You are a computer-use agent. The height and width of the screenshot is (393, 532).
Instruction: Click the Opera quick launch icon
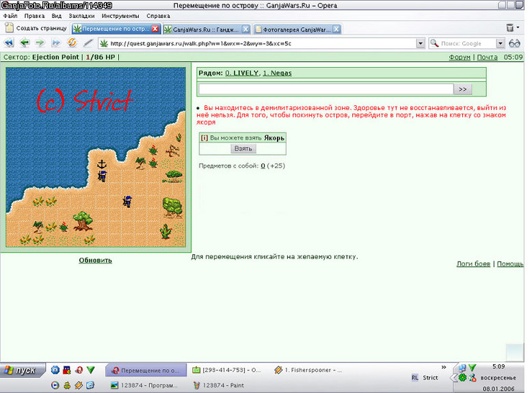(79, 370)
